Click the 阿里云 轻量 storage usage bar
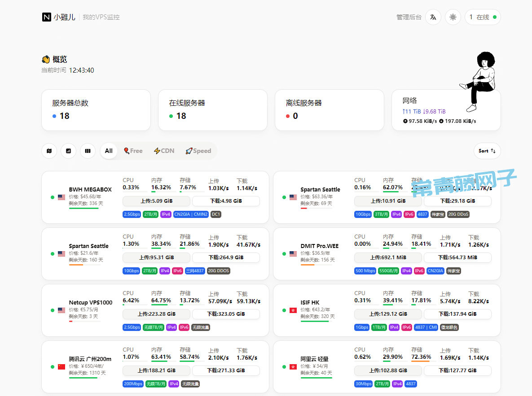Image resolution: width=532 pixels, height=396 pixels. (x=424, y=361)
